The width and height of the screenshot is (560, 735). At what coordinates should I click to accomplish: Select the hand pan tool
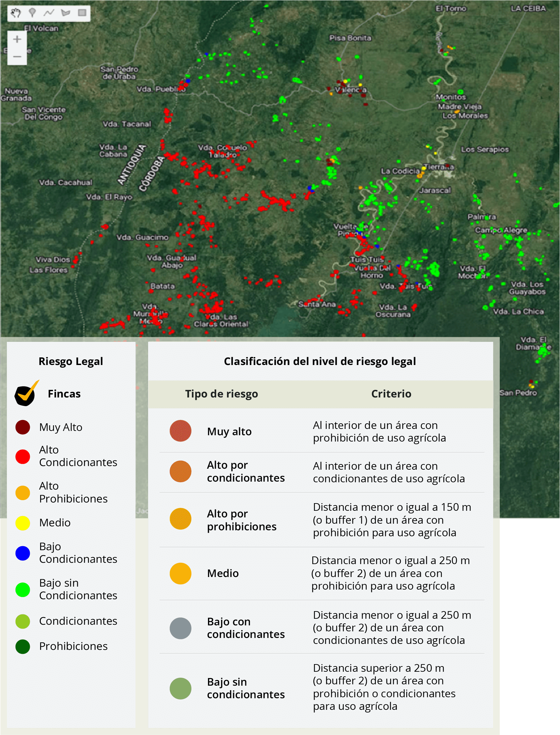tap(16, 13)
